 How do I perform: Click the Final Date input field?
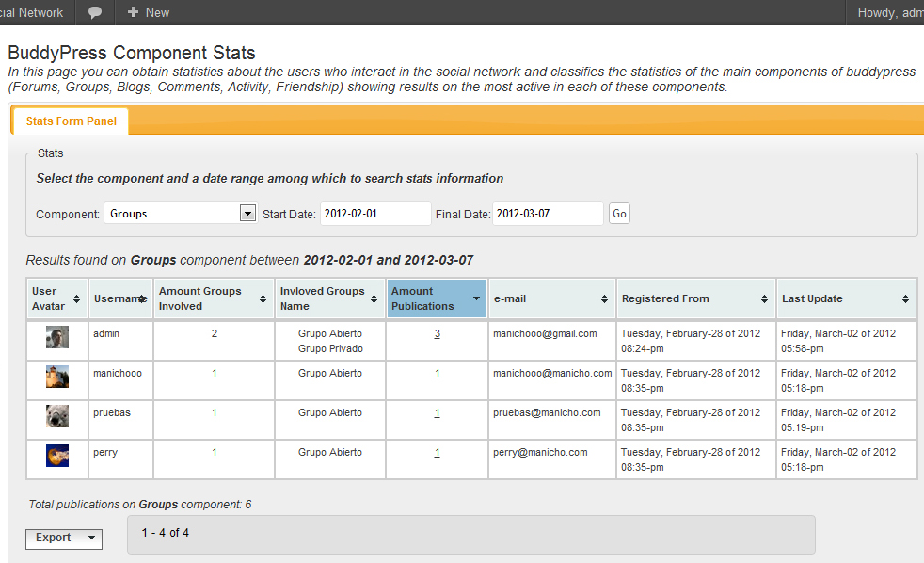[x=548, y=214]
